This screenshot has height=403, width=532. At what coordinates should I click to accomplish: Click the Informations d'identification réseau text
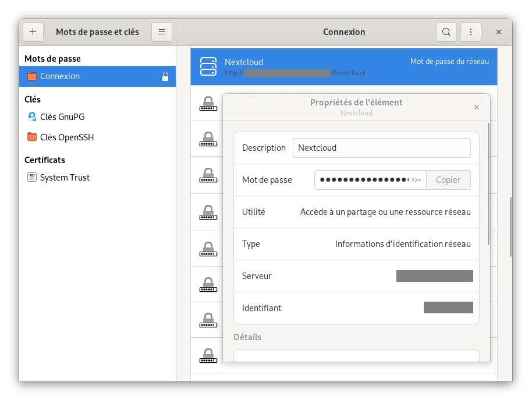[x=403, y=244]
